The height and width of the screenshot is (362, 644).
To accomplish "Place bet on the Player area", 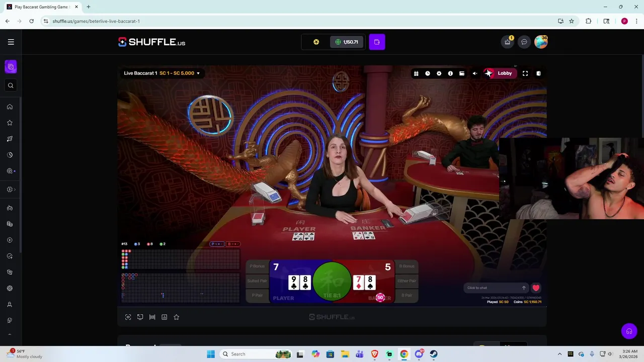I will pos(292,282).
